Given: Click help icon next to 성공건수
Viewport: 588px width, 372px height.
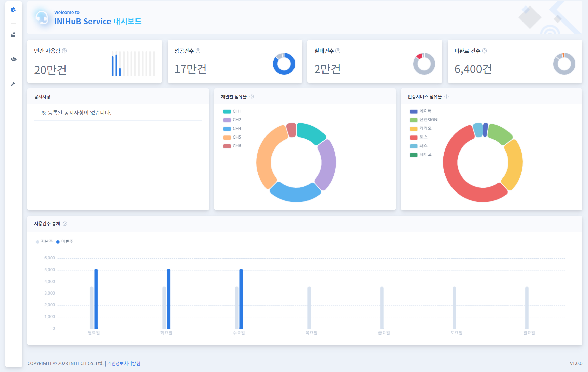Looking at the screenshot, I should click(x=198, y=51).
